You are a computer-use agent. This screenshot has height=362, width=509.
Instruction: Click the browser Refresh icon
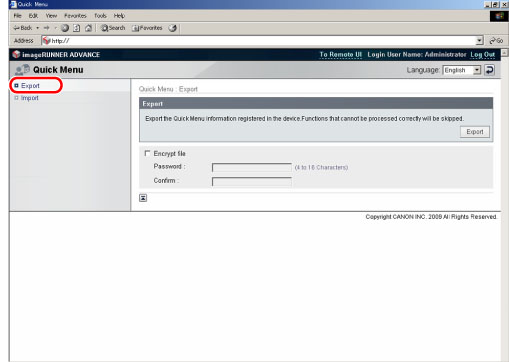(77, 28)
